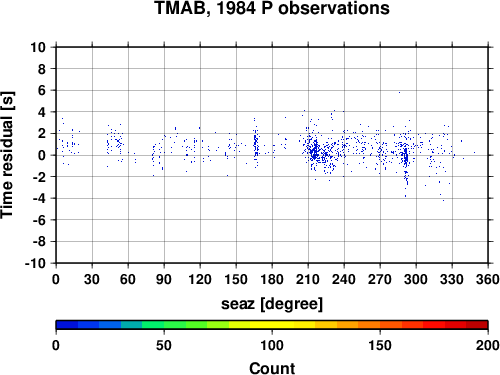Click the data column near 165 degrees
The height and width of the screenshot is (375, 500).
[256, 143]
